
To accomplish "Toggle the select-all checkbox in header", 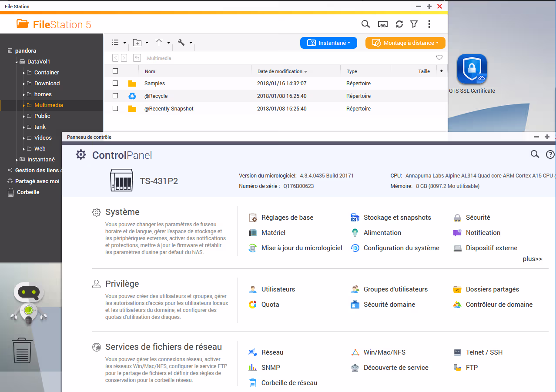I will click(x=115, y=71).
